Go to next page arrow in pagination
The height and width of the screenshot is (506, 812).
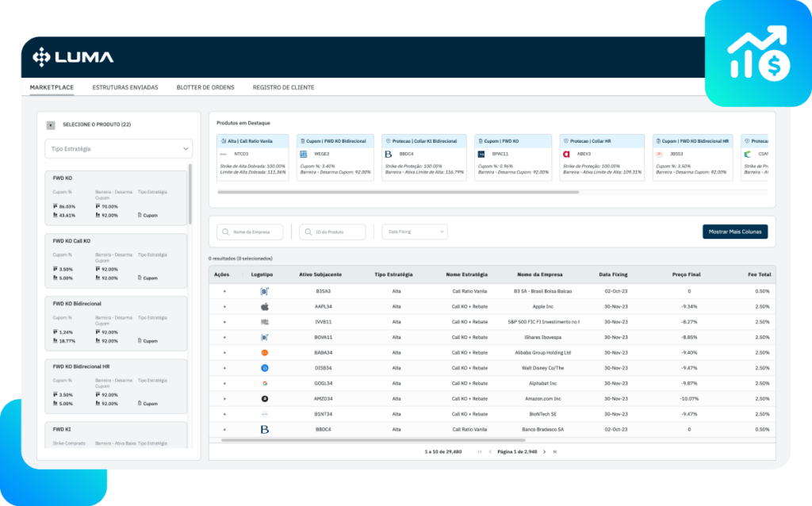pos(544,451)
